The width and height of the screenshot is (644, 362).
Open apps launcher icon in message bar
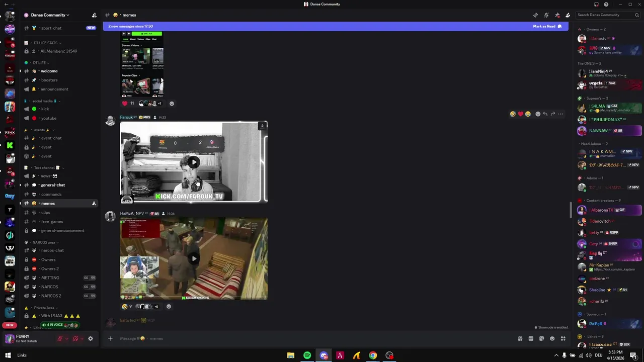pos(563,338)
